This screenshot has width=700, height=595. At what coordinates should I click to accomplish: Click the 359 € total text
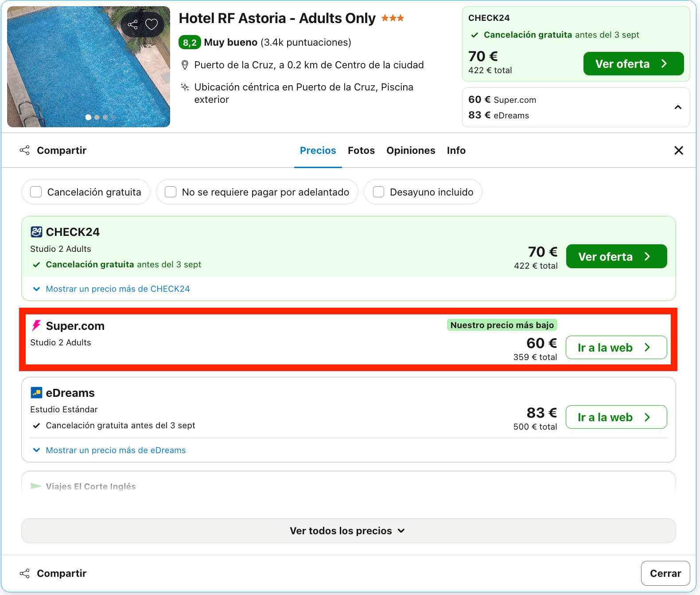(x=535, y=357)
